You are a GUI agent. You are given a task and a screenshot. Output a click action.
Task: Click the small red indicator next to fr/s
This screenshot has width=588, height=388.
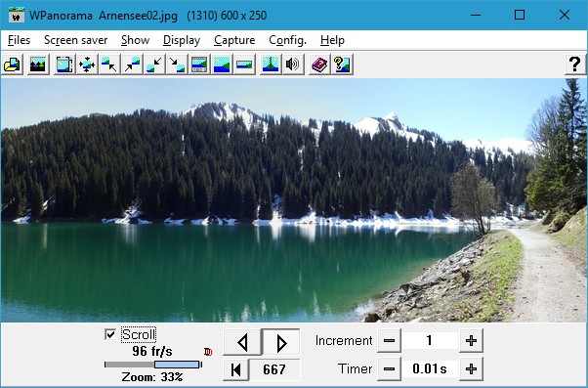[x=208, y=352]
